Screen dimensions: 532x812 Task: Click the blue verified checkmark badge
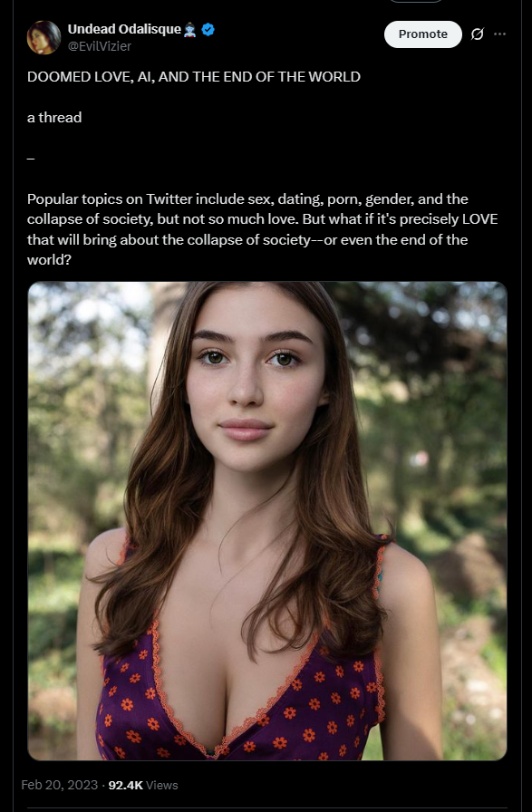[208, 30]
